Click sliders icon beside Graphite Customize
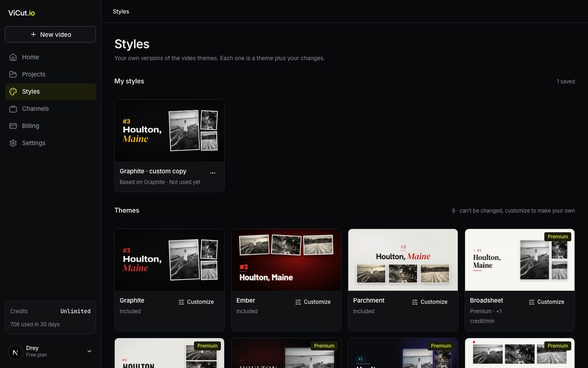Image resolution: width=588 pixels, height=368 pixels. tap(181, 302)
